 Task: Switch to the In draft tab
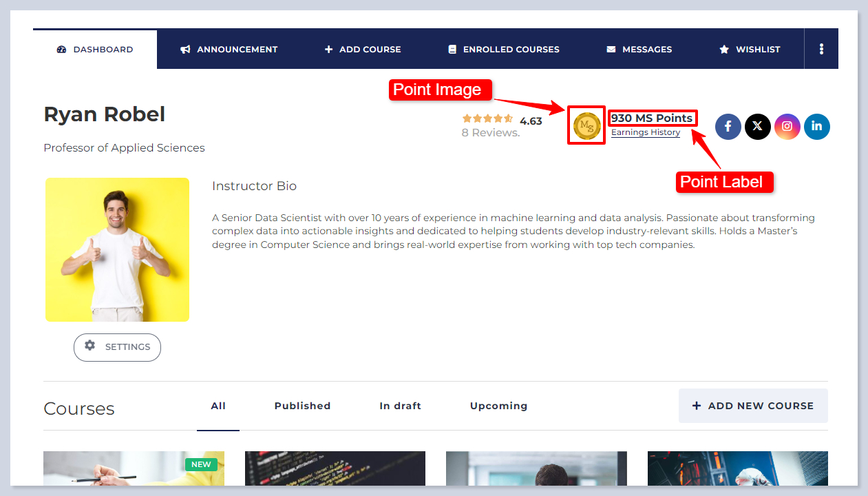pos(400,406)
